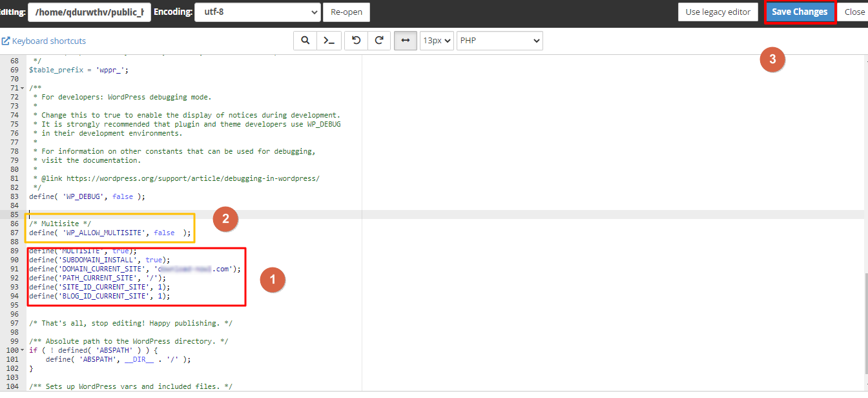Collapse the comment block at line 71

pos(22,88)
